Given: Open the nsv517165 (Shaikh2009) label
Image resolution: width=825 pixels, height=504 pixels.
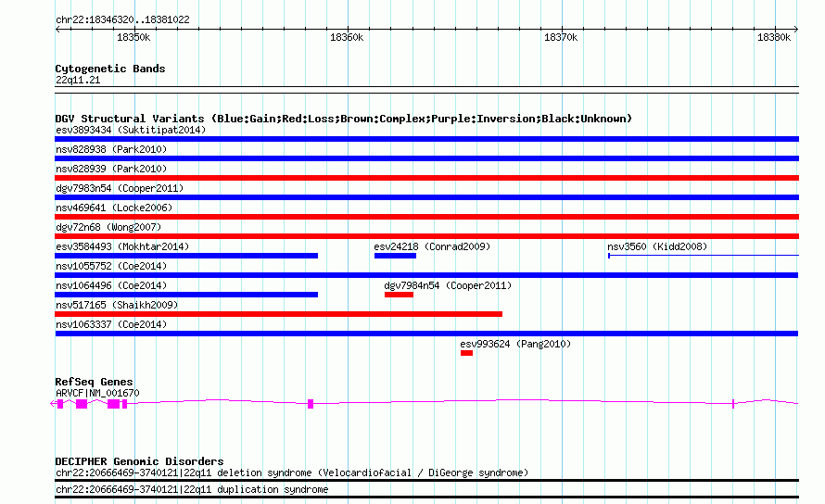Looking at the screenshot, I should click(x=117, y=305).
